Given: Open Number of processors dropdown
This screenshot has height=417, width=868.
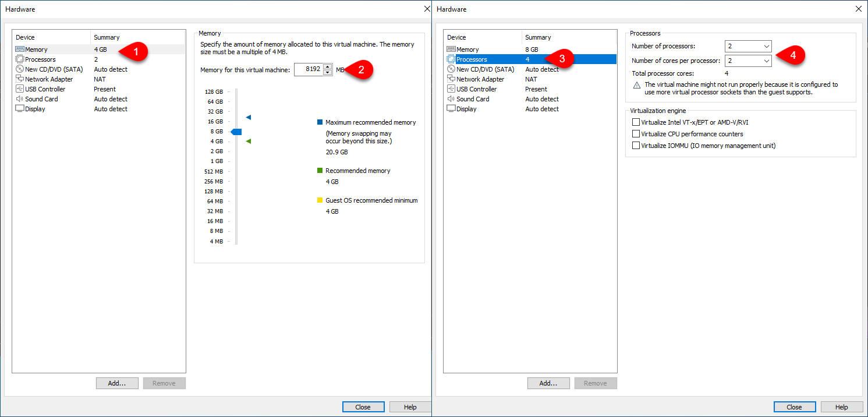Looking at the screenshot, I should [x=748, y=46].
